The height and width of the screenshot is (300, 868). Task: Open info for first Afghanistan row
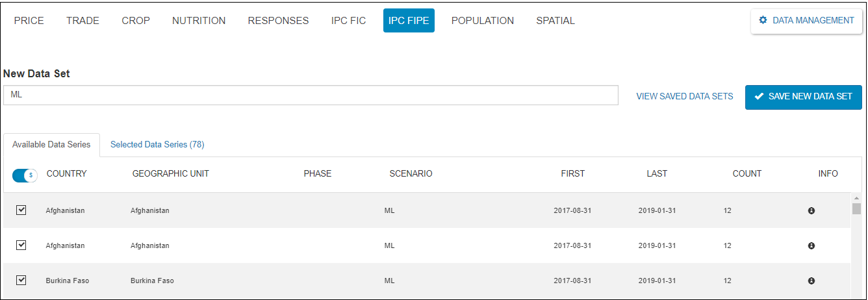point(811,211)
